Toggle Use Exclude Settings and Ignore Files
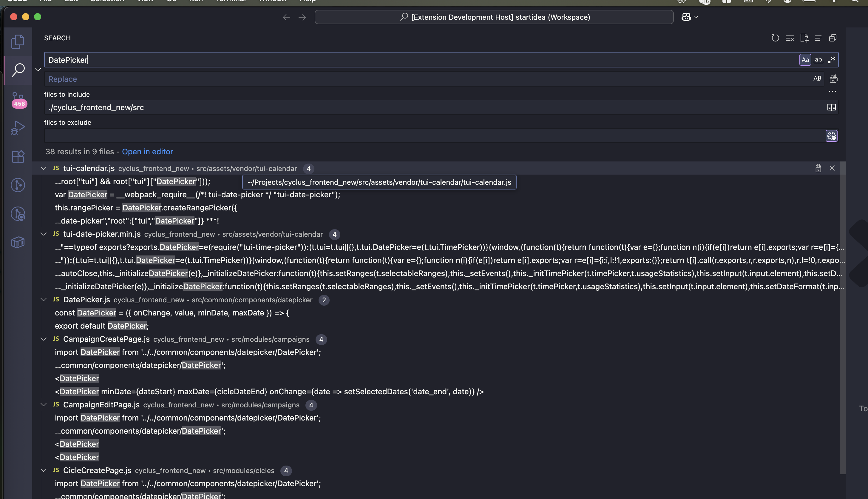 [831, 136]
